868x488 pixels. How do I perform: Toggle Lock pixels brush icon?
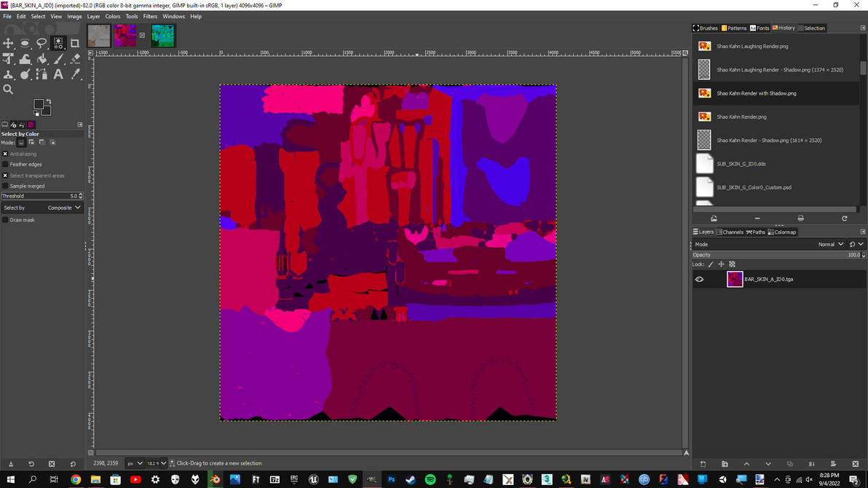[x=711, y=265]
